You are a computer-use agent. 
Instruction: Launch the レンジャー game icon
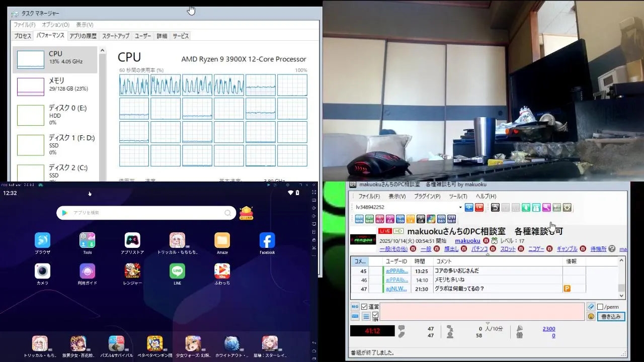point(132,271)
